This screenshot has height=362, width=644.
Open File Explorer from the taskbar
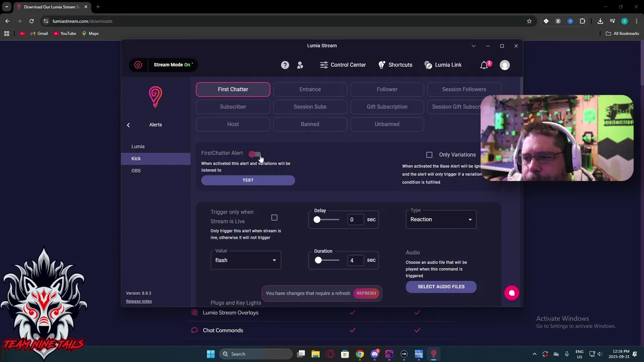point(315,354)
